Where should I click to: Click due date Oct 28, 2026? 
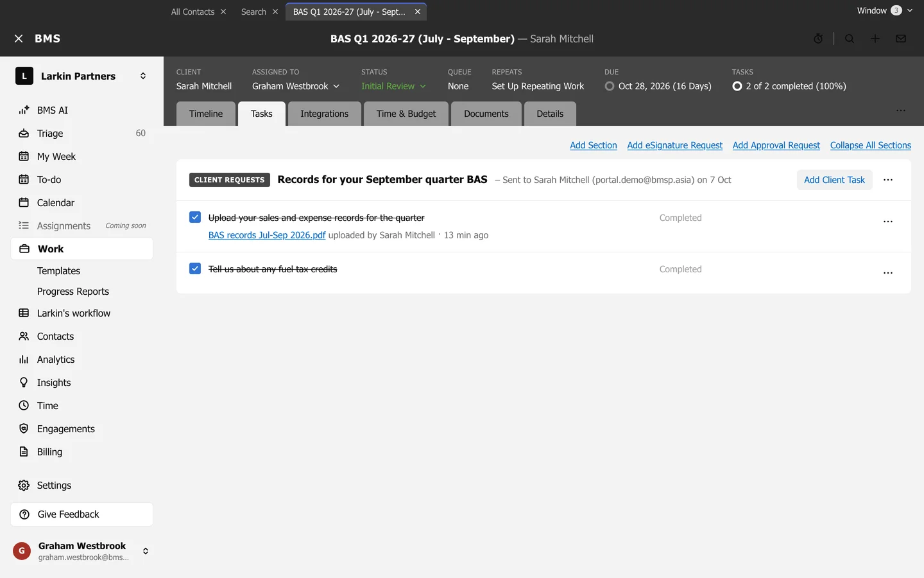665,86
